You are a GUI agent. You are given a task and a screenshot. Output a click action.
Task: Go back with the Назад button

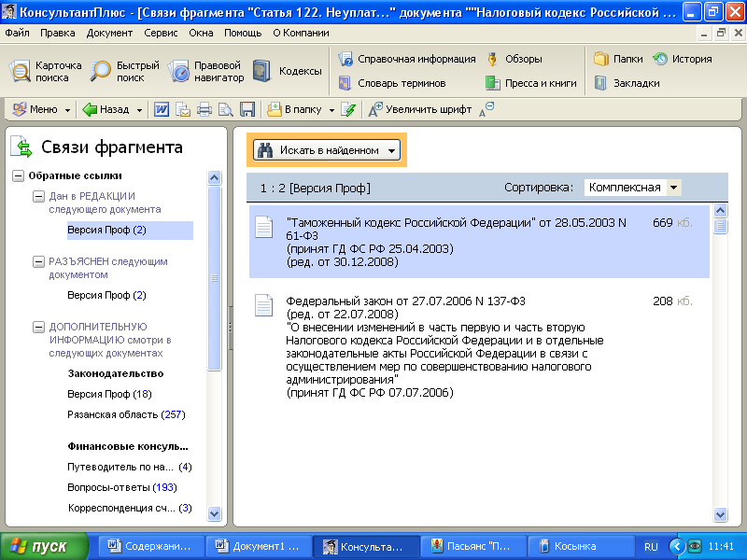point(106,109)
